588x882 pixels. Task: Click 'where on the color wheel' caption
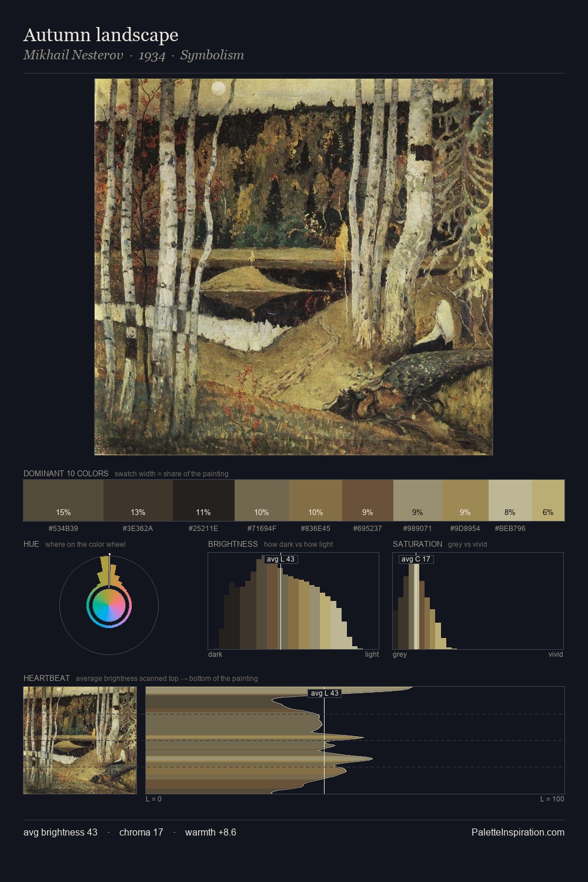pos(85,544)
